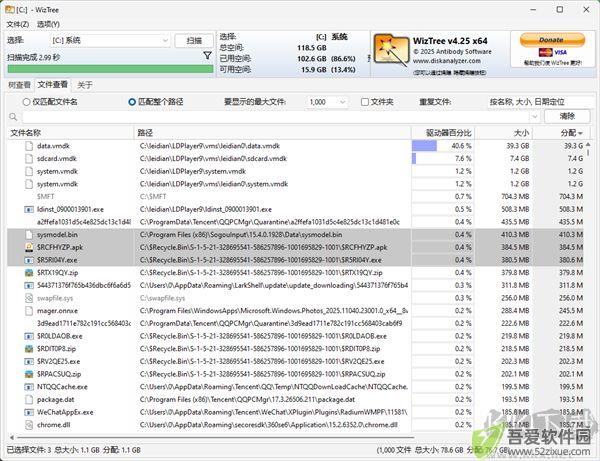This screenshot has height=461, width=600.
Task: Click the sysmodel.bin file icon
Action: click(x=29, y=235)
